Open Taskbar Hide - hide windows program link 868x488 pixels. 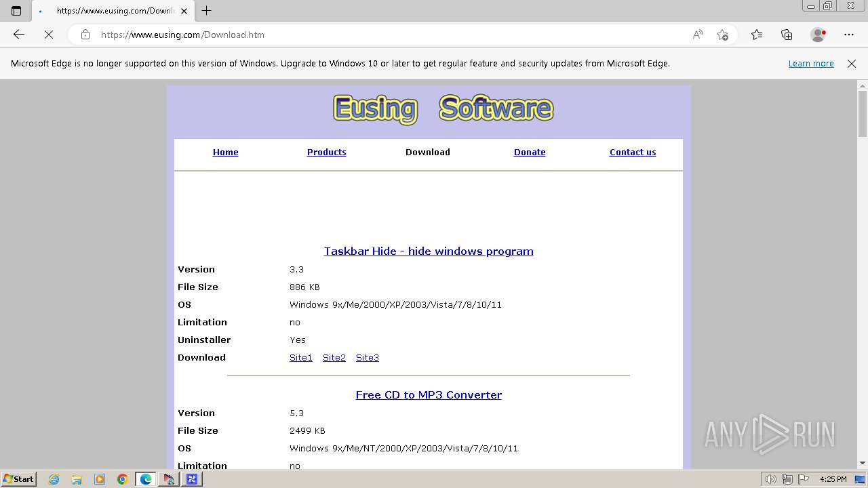tap(429, 251)
